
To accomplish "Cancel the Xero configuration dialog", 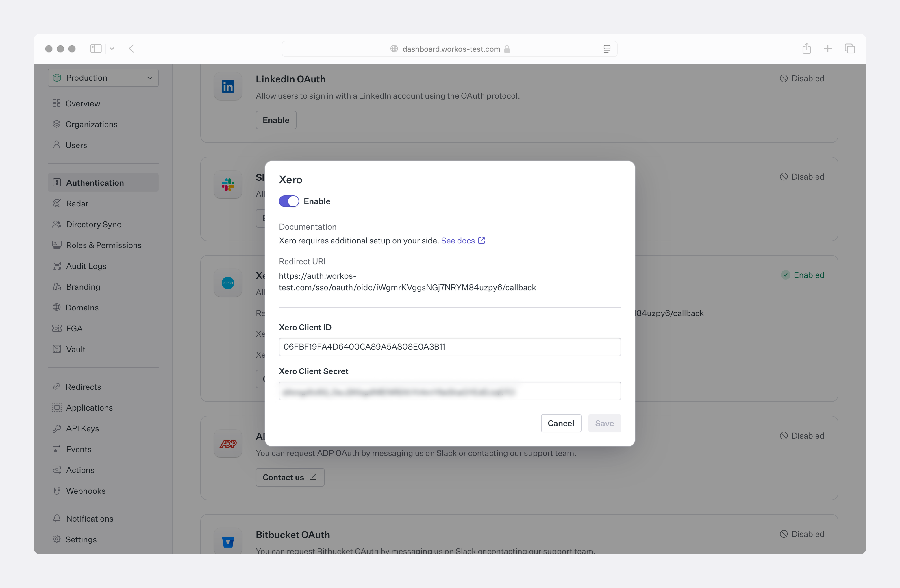I will click(561, 423).
